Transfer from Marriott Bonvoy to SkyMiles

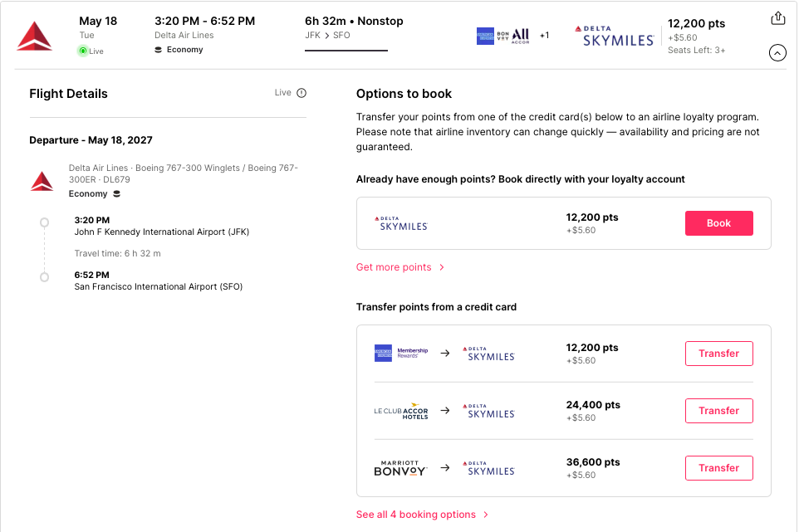pyautogui.click(x=718, y=468)
